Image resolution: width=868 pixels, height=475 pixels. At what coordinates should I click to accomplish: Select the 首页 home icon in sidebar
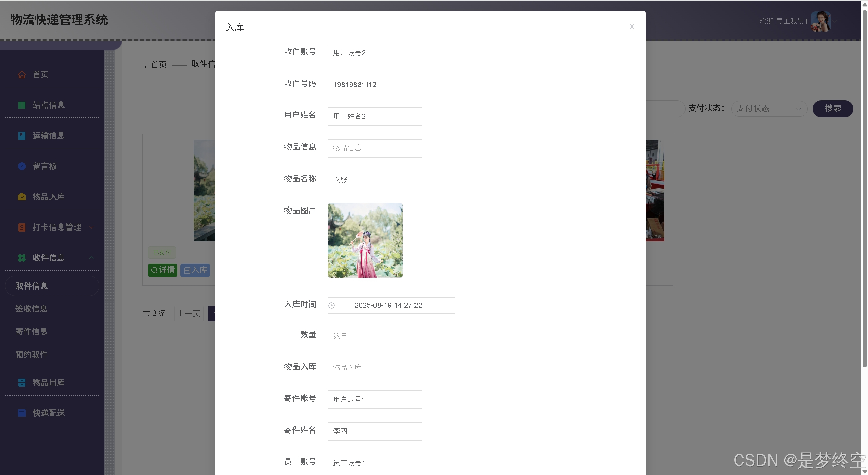pyautogui.click(x=22, y=74)
